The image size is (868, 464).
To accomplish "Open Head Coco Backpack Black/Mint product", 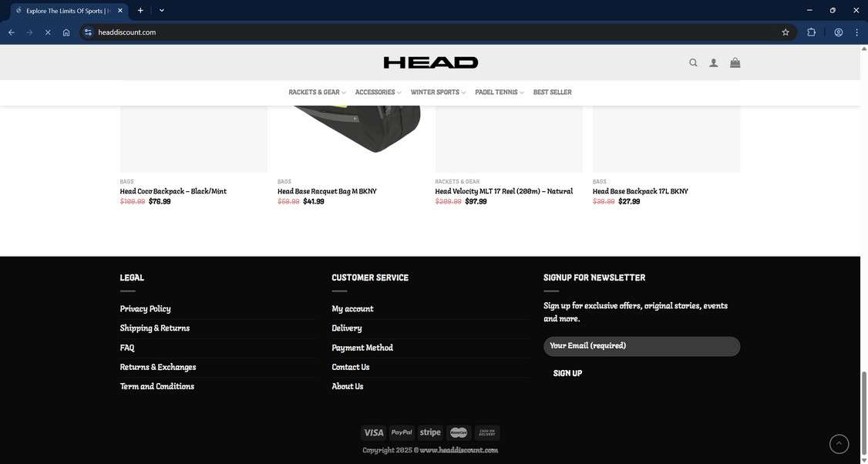I will pos(173,192).
